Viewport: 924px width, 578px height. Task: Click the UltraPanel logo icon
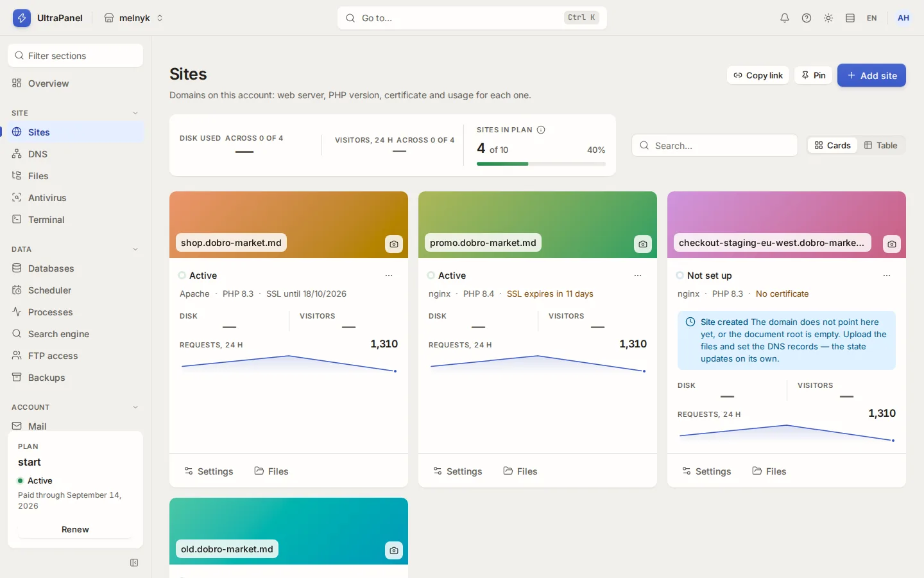click(22, 18)
